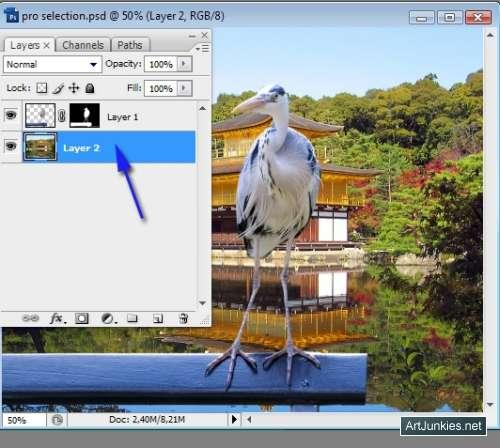Collapse the Layers palette

pos(192,36)
